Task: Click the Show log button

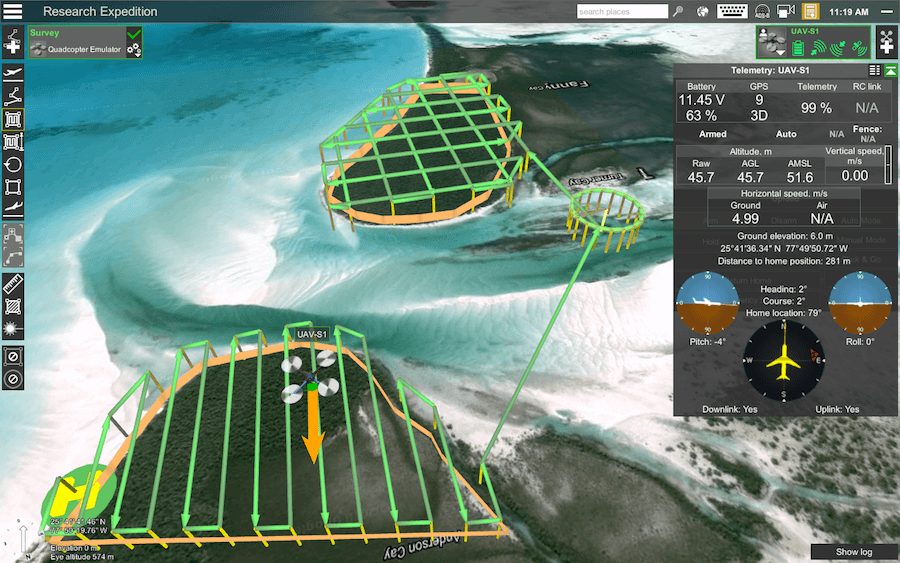Action: (853, 552)
